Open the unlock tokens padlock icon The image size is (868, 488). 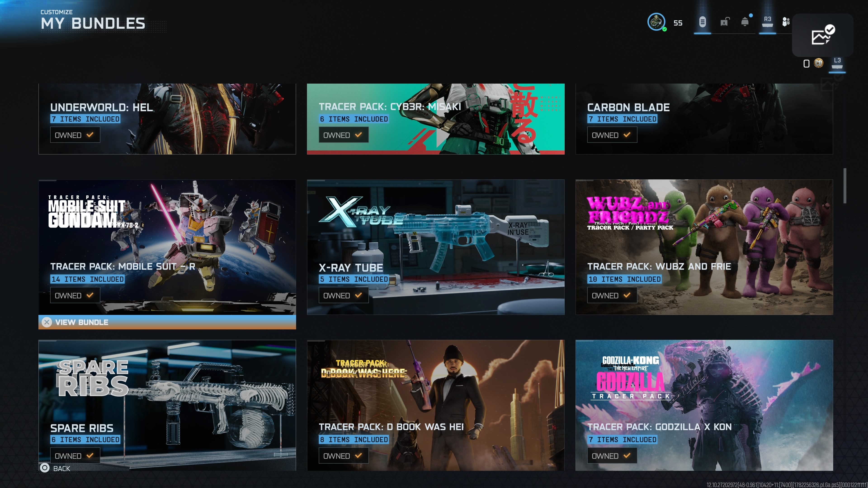click(x=724, y=22)
